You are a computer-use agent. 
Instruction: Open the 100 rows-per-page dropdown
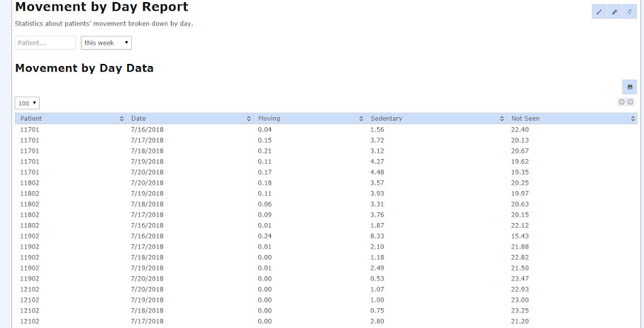click(x=27, y=103)
